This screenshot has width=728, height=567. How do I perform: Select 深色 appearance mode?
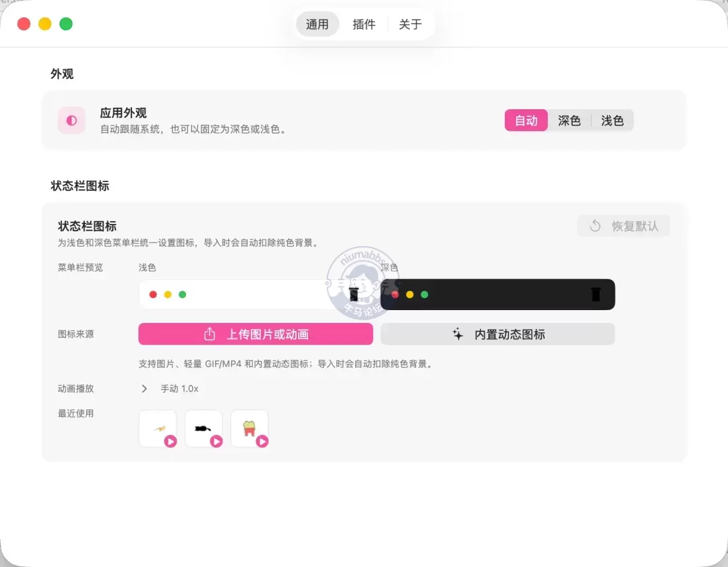569,120
